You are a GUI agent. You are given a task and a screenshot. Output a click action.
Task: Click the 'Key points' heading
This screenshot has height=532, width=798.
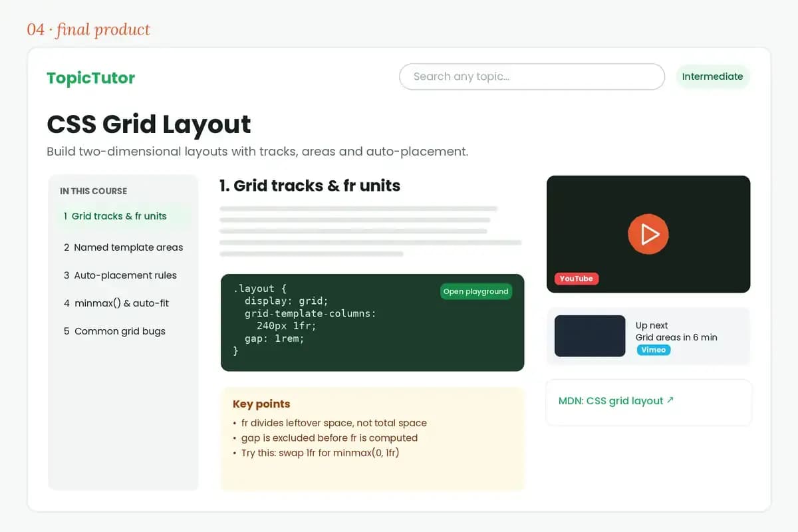[x=261, y=404]
